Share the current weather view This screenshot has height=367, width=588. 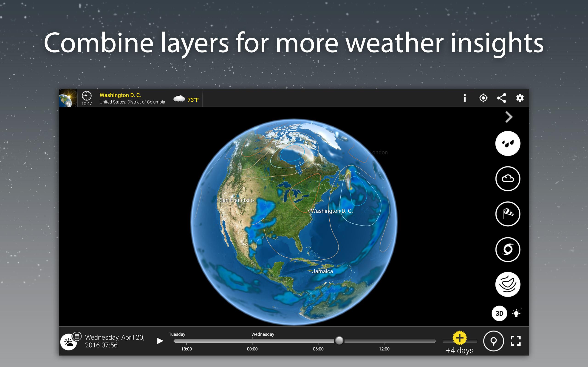tap(501, 98)
